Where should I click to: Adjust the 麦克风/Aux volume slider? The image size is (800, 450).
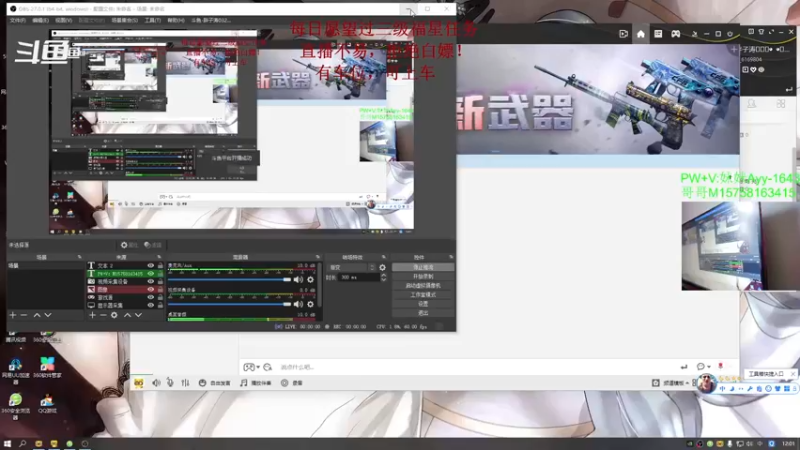(229, 280)
